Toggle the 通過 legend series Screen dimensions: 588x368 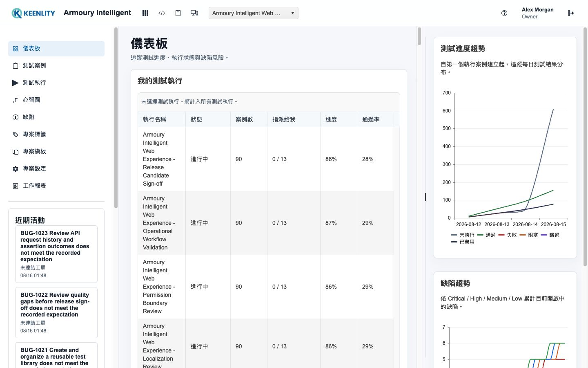(486, 235)
